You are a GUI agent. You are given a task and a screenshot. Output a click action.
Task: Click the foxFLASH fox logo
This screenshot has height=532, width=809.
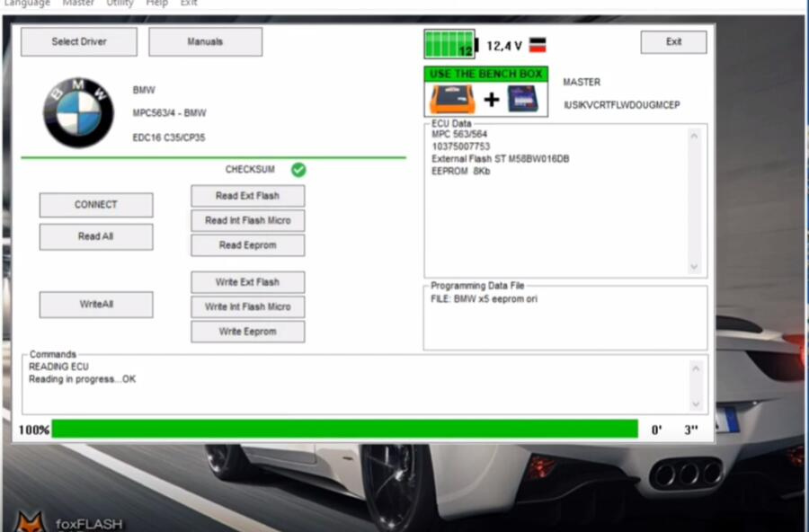[30, 522]
